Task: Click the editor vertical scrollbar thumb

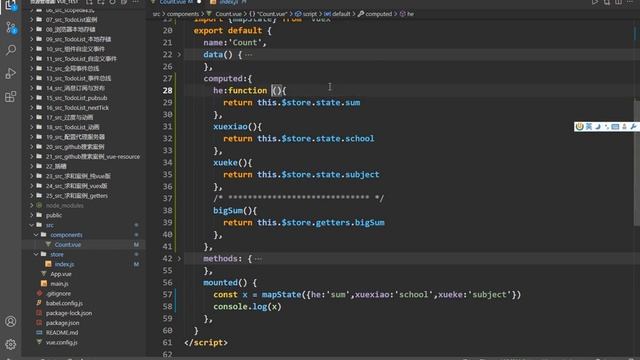Action: pyautogui.click(x=637, y=162)
